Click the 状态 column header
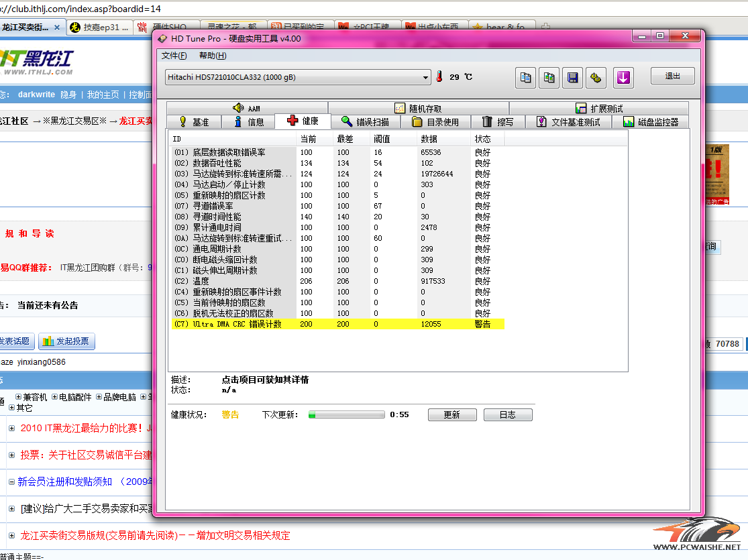Image resolution: width=748 pixels, height=560 pixels. coord(488,139)
